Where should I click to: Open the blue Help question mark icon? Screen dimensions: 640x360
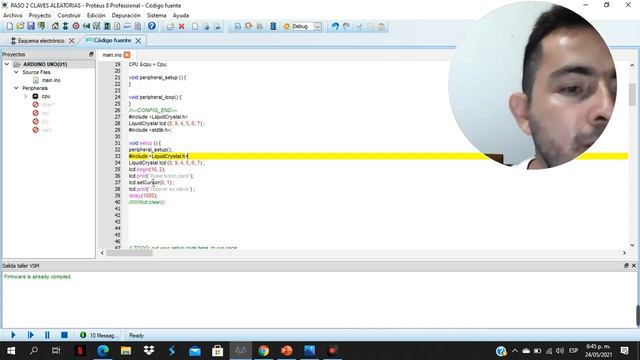pos(151,27)
